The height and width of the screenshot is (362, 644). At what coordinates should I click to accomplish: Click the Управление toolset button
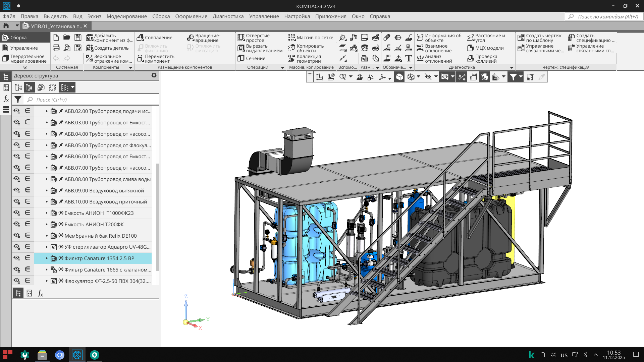click(23, 48)
